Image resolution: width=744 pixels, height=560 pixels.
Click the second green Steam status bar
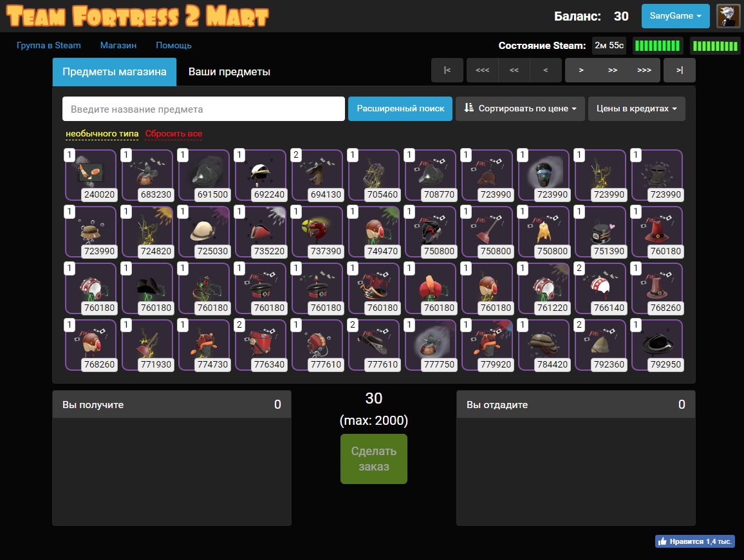715,46
